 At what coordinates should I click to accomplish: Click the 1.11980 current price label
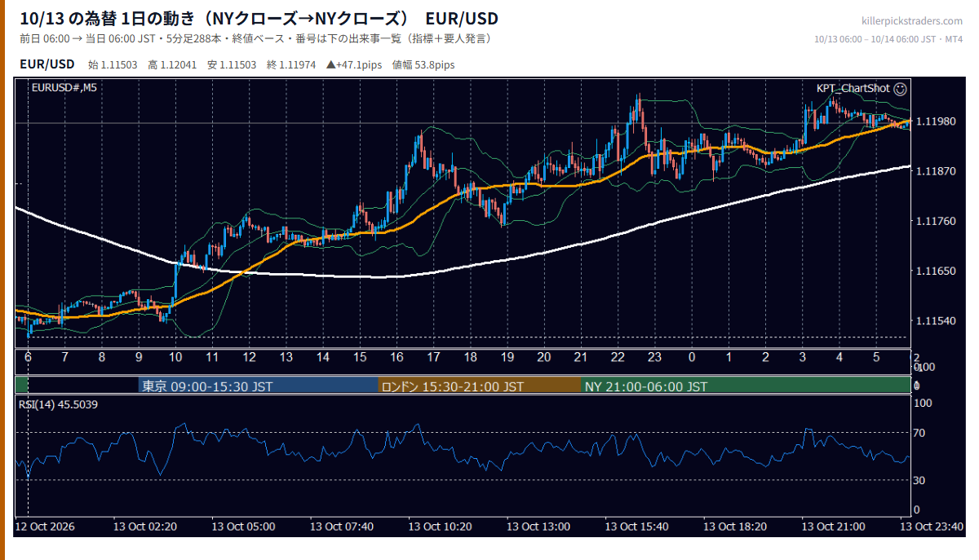pyautogui.click(x=936, y=121)
